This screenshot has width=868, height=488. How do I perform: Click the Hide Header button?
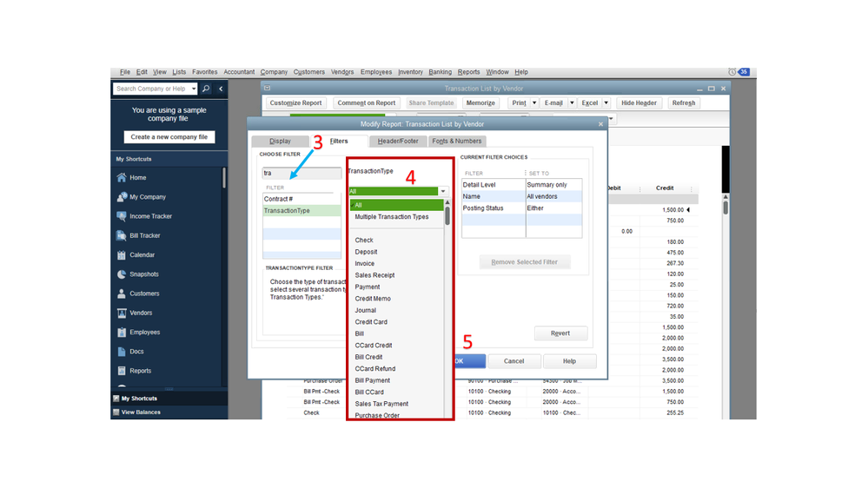click(x=639, y=103)
